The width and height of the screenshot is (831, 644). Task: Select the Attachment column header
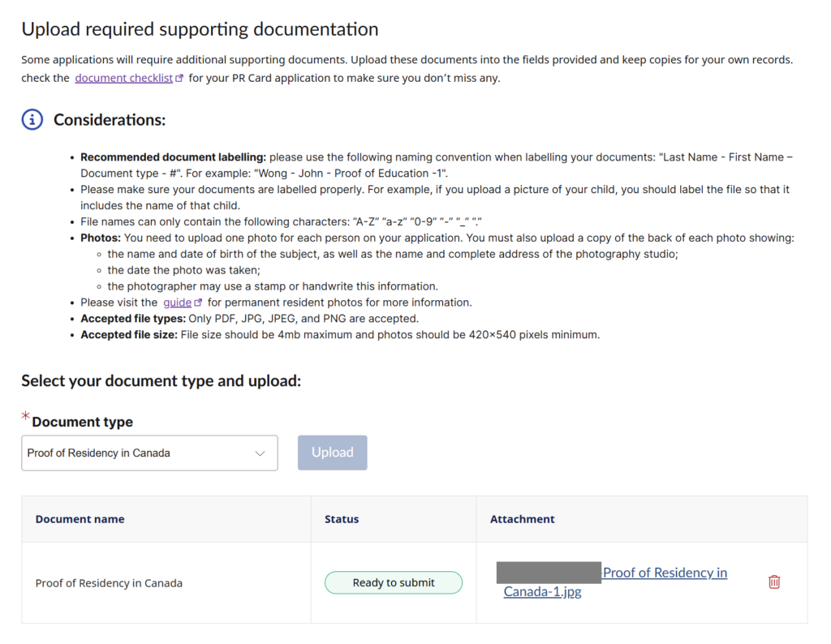[522, 519]
